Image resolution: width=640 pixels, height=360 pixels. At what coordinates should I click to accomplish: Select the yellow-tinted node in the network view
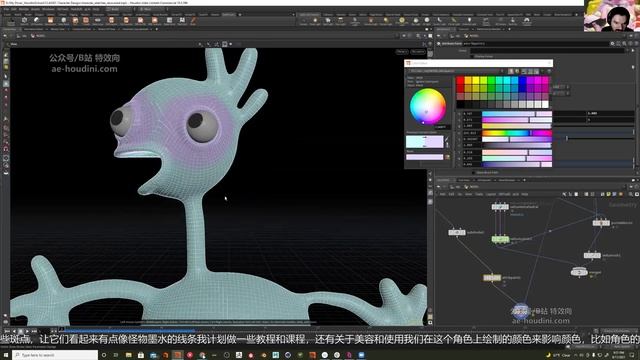coord(492,278)
